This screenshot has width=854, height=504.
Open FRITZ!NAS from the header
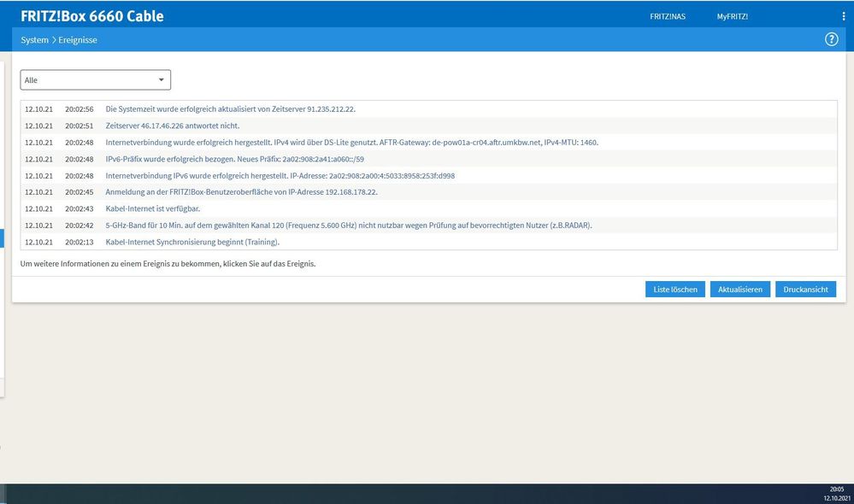[667, 16]
